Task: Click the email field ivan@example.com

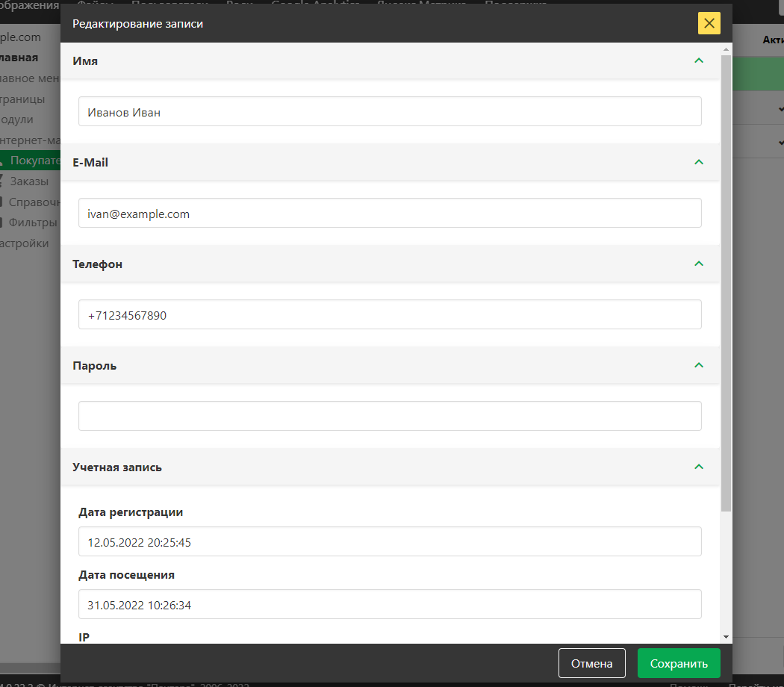Action: [390, 213]
